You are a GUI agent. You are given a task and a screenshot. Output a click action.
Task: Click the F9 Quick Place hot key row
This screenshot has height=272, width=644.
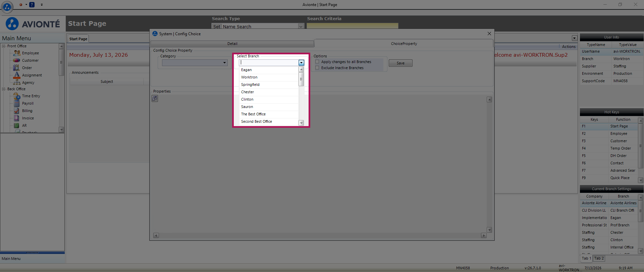coord(609,178)
